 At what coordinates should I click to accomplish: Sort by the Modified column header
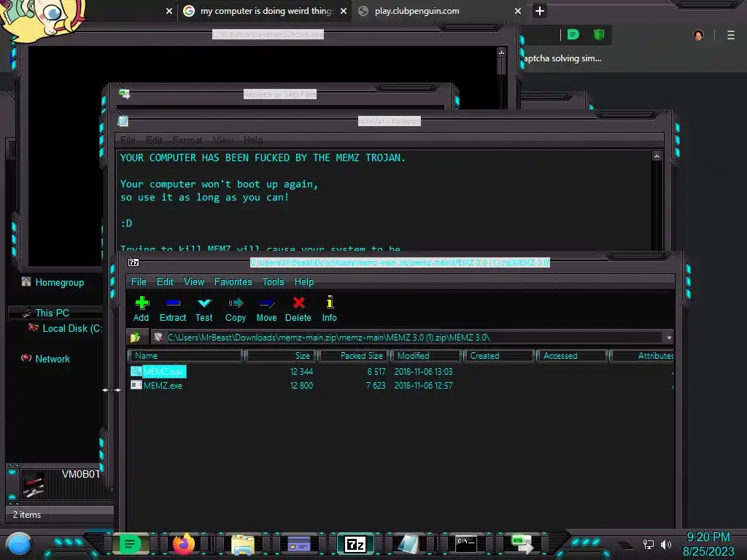pos(426,356)
